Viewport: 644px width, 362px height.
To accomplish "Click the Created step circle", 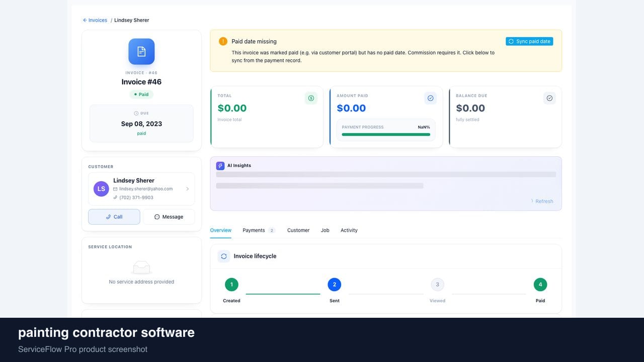I will [x=231, y=285].
